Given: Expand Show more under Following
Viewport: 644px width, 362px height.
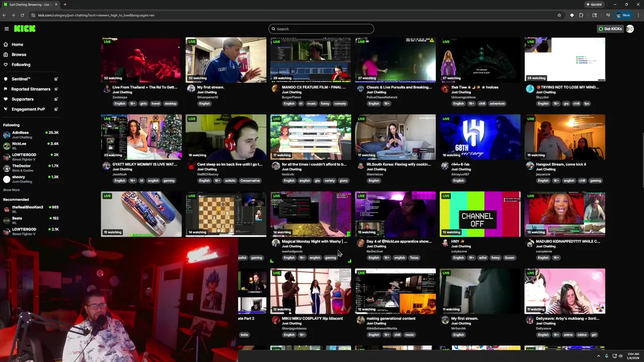Looking at the screenshot, I should (x=11, y=190).
